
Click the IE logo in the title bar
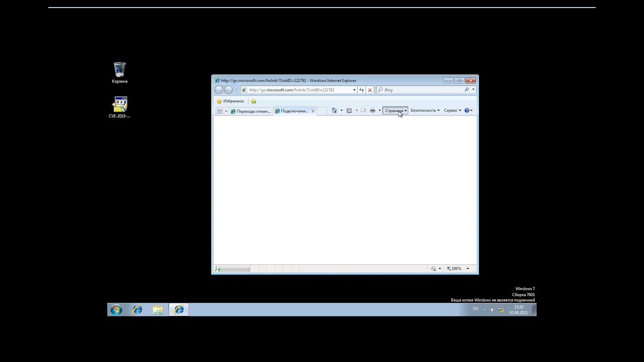point(217,80)
